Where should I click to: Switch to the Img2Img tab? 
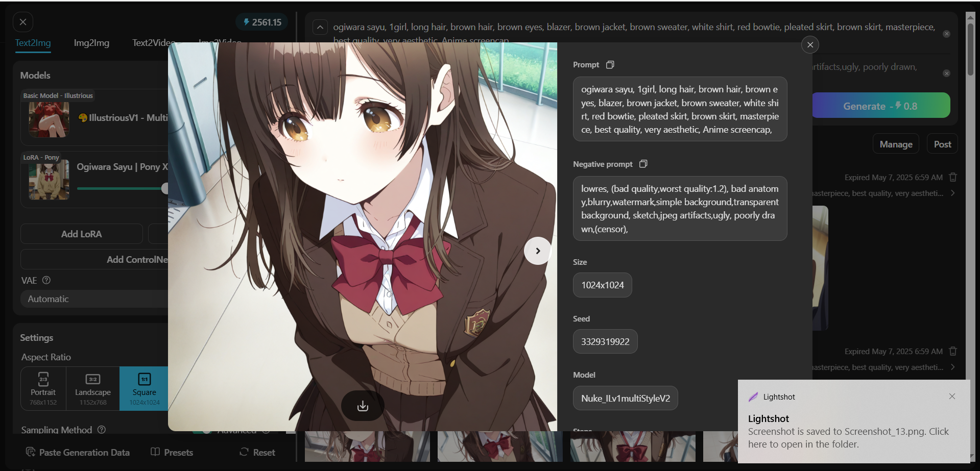[x=91, y=43]
